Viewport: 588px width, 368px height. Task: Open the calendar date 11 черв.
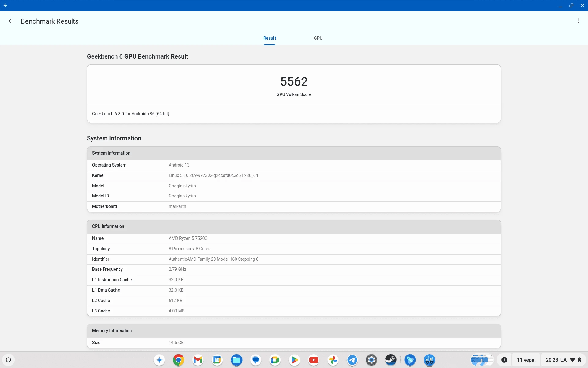pos(526,360)
